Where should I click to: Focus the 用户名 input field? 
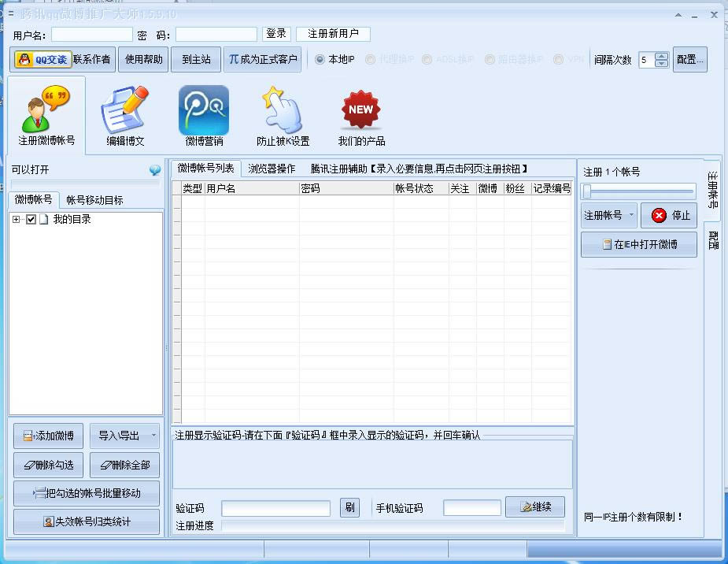click(92, 35)
